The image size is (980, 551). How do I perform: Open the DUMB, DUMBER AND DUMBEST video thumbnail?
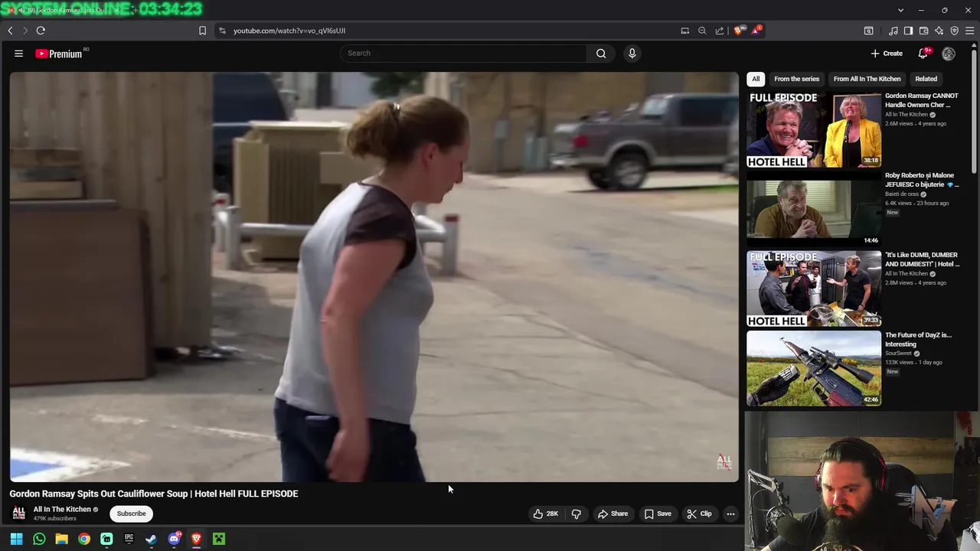[x=814, y=289]
